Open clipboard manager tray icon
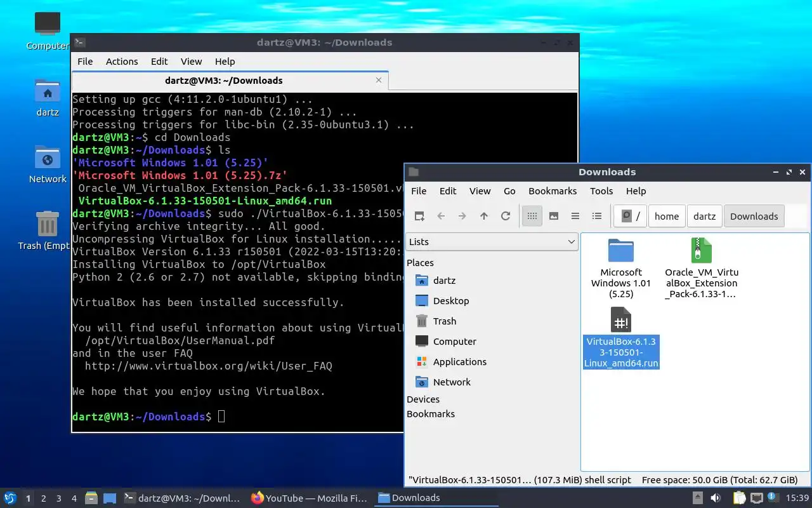 pos(740,498)
